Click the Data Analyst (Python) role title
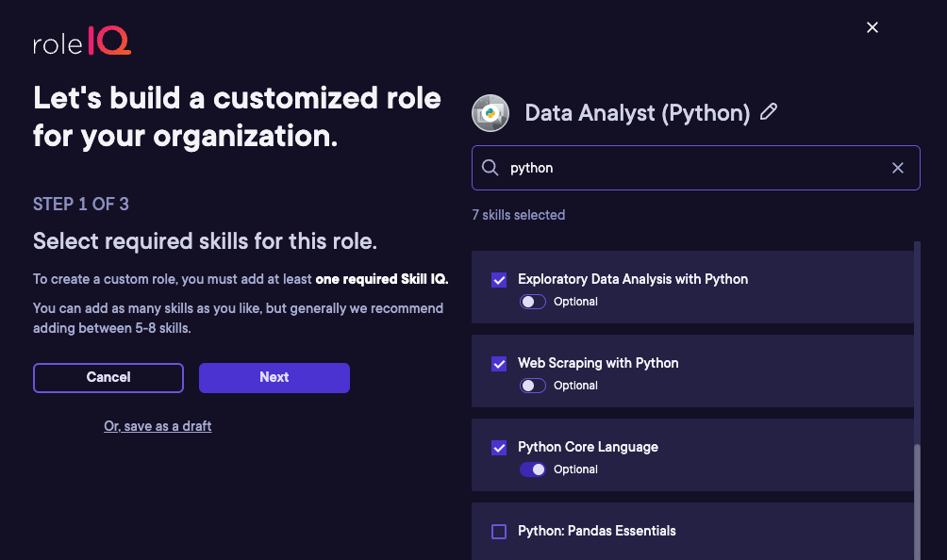Image resolution: width=947 pixels, height=560 pixels. 638,113
